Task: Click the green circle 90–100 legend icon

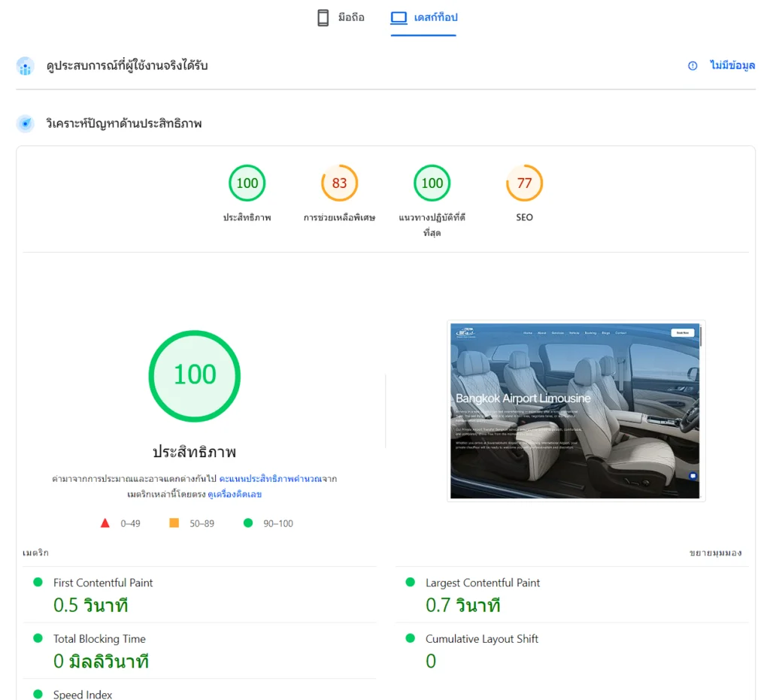Action: [x=248, y=523]
